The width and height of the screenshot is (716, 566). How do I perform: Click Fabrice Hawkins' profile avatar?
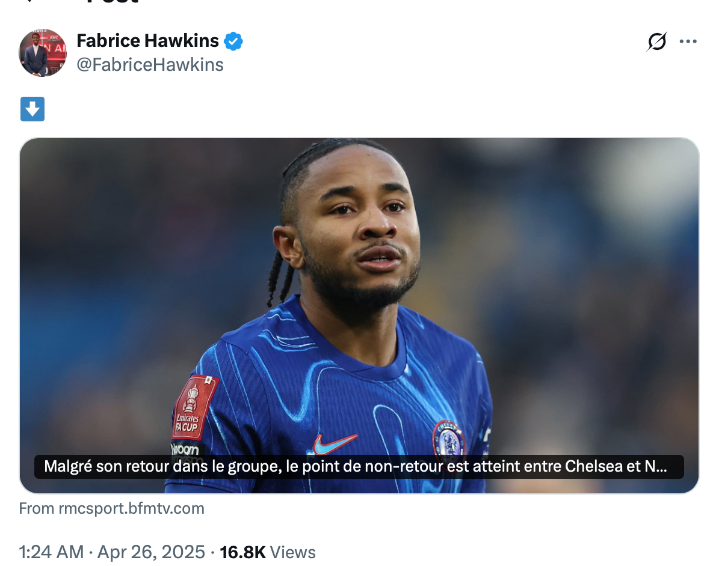[x=43, y=53]
